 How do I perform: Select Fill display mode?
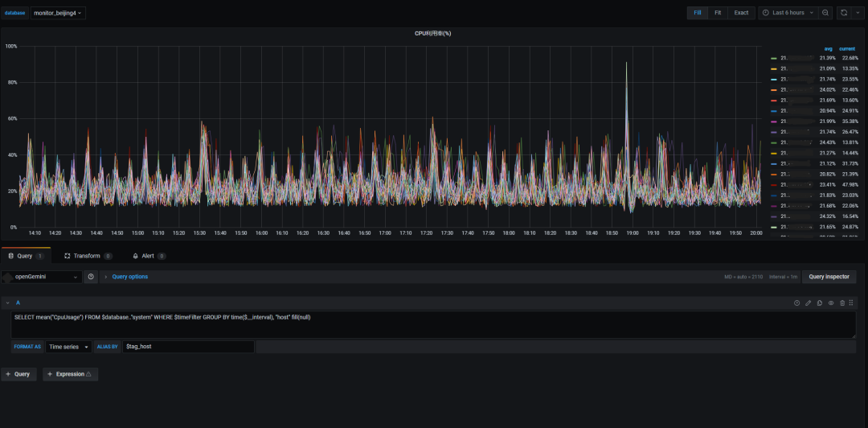point(698,13)
